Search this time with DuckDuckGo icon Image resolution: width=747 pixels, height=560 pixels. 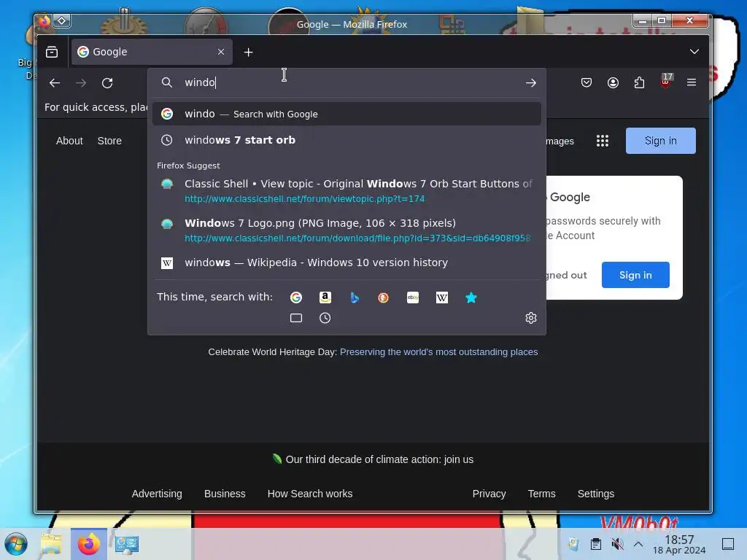tap(384, 297)
